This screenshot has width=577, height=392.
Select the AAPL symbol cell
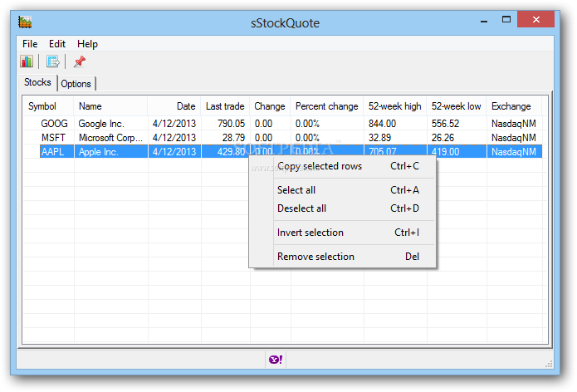(52, 152)
